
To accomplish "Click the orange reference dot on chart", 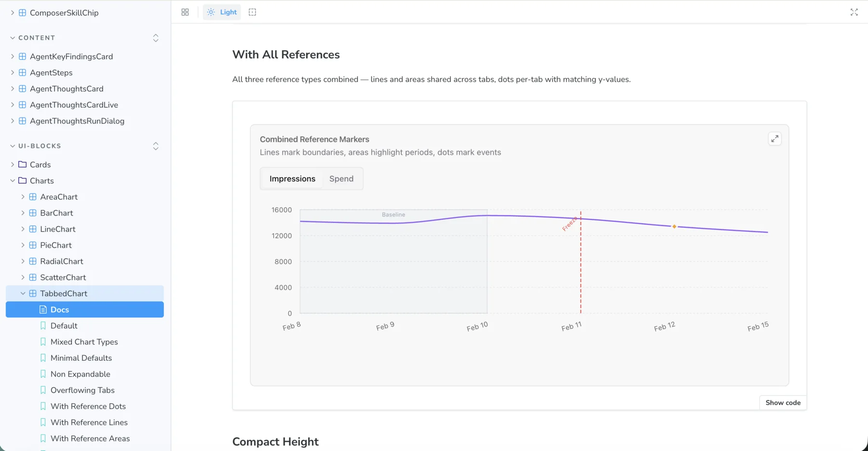I will pyautogui.click(x=674, y=226).
